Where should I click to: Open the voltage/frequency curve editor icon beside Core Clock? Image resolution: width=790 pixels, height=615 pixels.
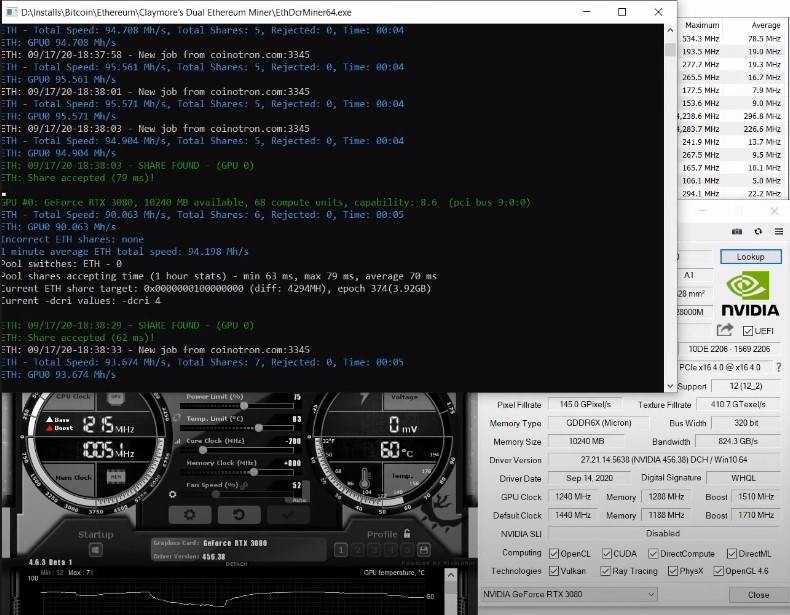[177, 441]
